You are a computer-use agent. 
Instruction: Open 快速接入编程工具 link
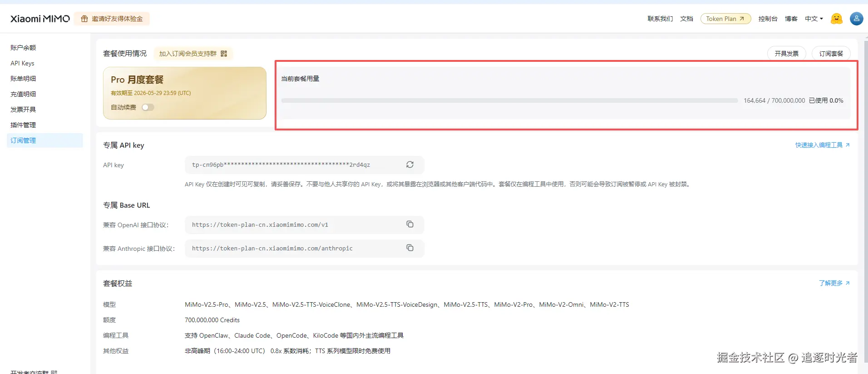coord(822,145)
